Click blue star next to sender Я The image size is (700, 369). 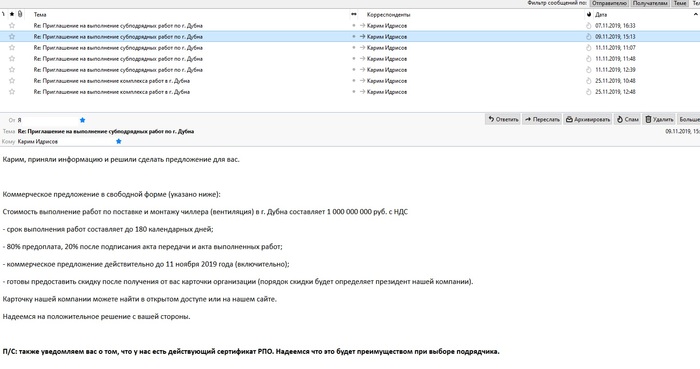[82, 120]
